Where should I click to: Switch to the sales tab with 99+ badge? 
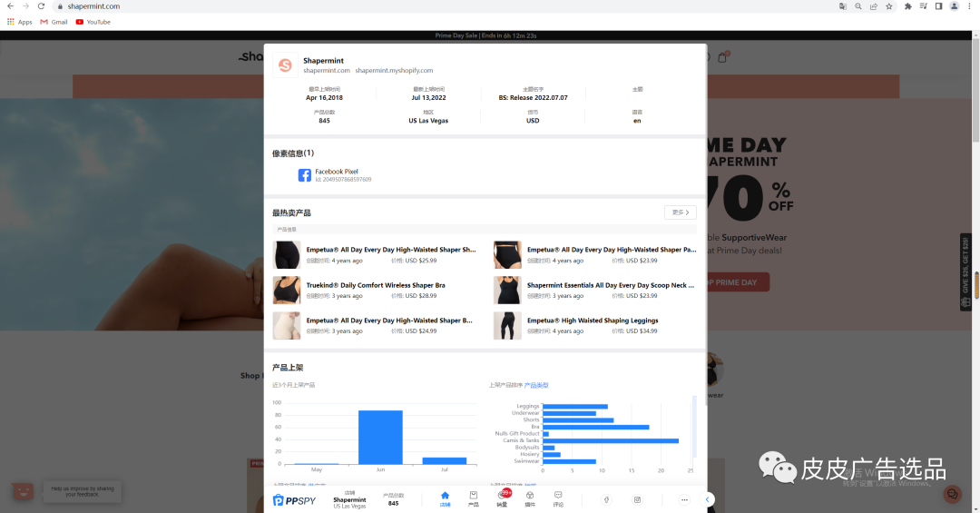click(503, 498)
